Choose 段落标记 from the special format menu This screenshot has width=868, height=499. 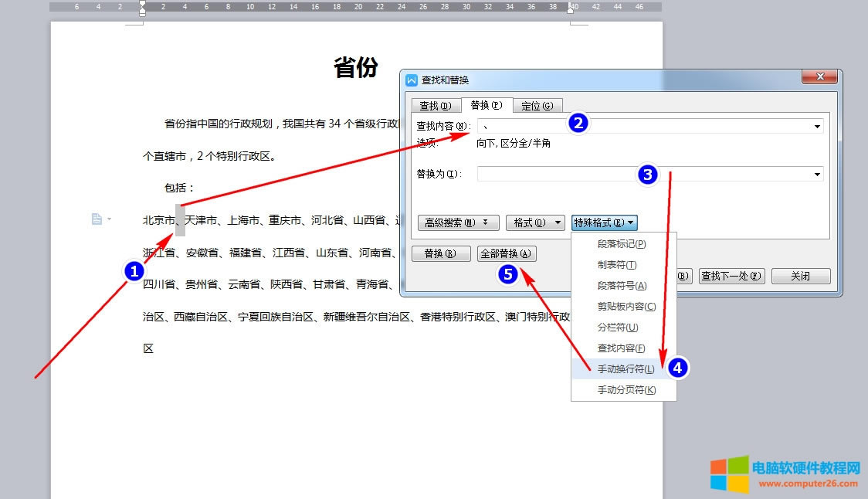[622, 244]
